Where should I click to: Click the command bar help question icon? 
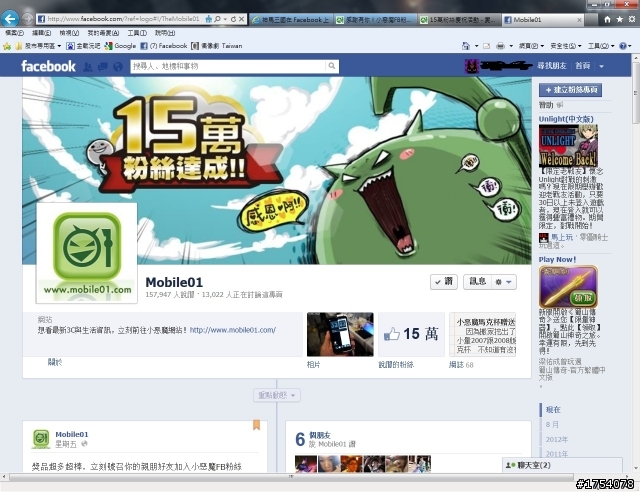[623, 46]
